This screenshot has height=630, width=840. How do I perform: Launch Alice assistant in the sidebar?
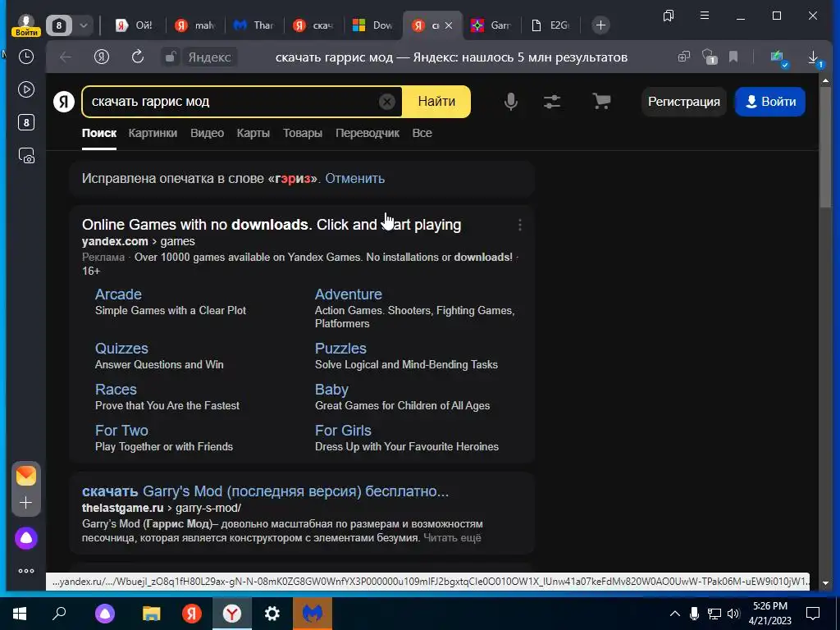[x=25, y=538]
